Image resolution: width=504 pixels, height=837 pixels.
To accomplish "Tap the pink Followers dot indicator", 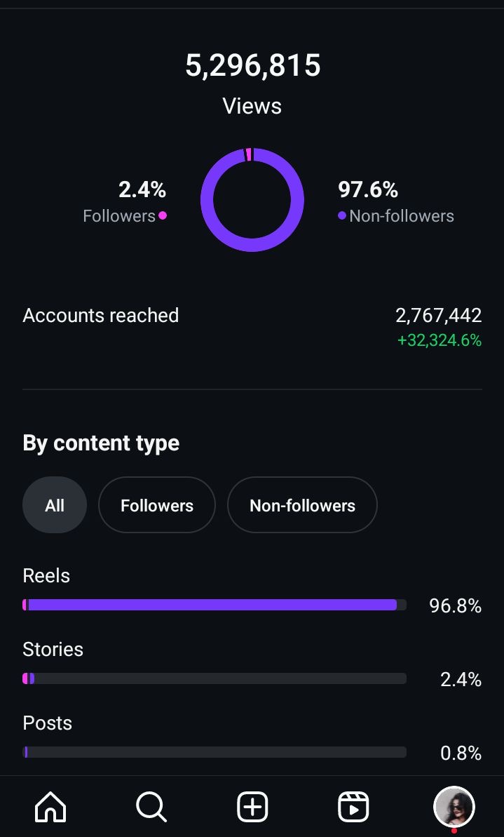I will (162, 216).
